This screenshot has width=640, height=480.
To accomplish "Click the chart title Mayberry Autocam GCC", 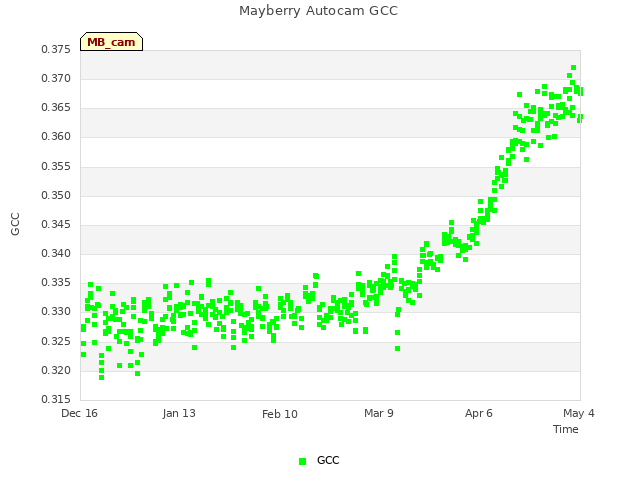I will 318,11.
